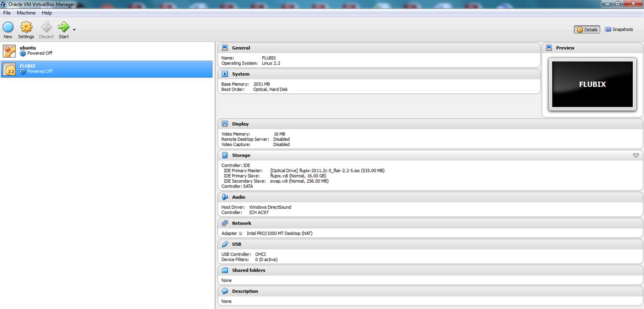Click the Operating System Linux 2.2 value
The width and height of the screenshot is (644, 309).
pyautogui.click(x=271, y=63)
